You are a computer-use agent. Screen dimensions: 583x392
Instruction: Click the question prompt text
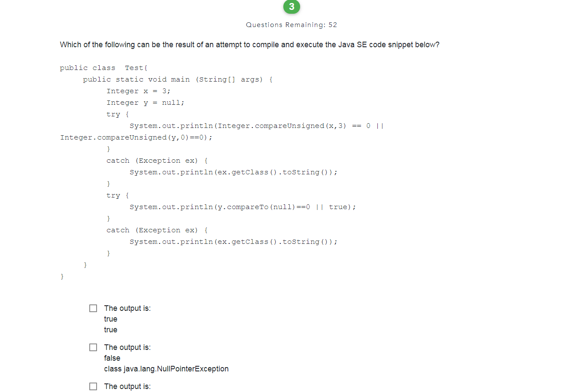249,44
